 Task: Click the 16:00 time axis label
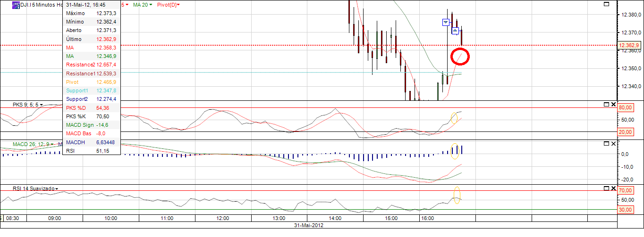coord(427,219)
